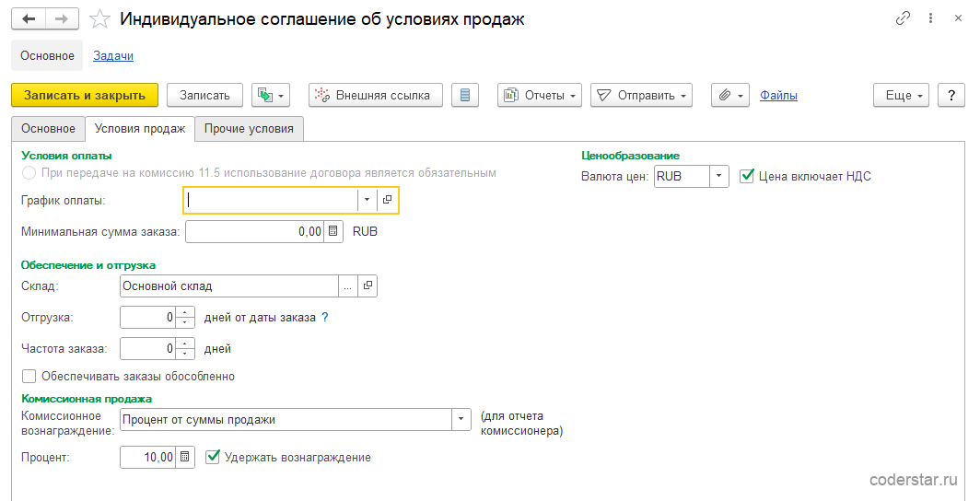Click the Процент input field showing 10,00
The height and width of the screenshot is (501, 980).
click(147, 458)
